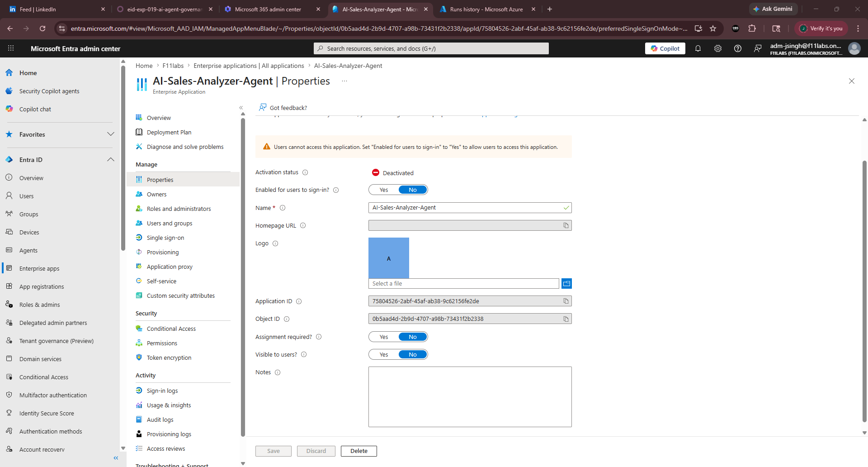Go to Conditional Access under Security section

(x=171, y=329)
